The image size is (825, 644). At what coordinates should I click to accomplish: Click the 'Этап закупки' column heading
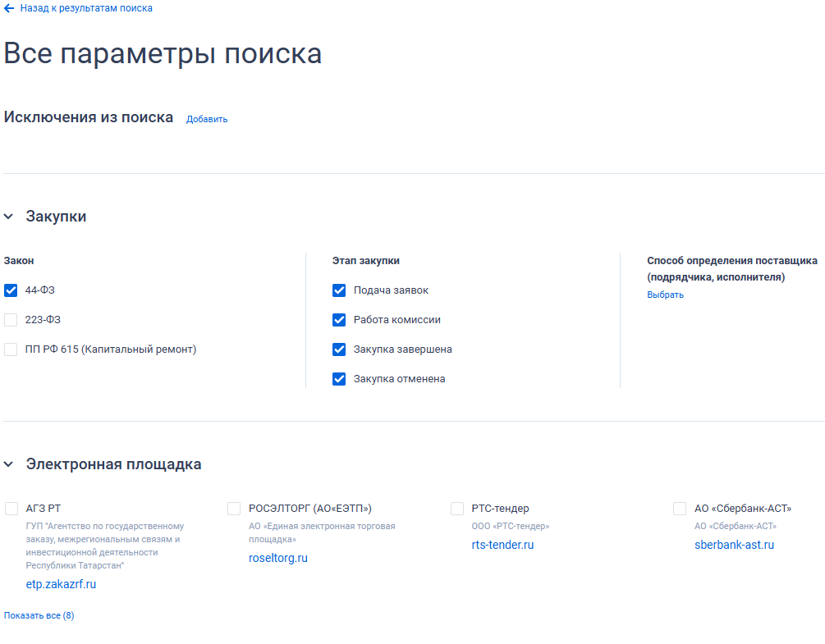click(x=365, y=261)
